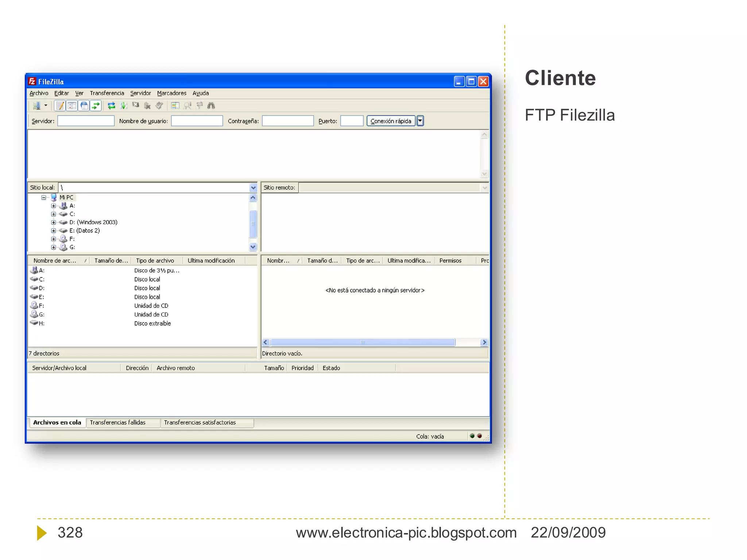
Task: Click the cancel current operation icon
Action: click(136, 106)
